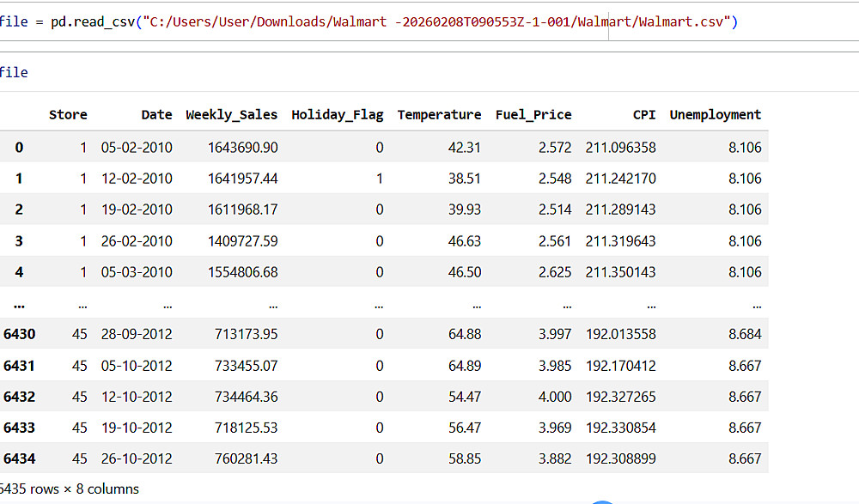Click the Temperature column header
Screen dimensions: 859x504
[x=439, y=115]
